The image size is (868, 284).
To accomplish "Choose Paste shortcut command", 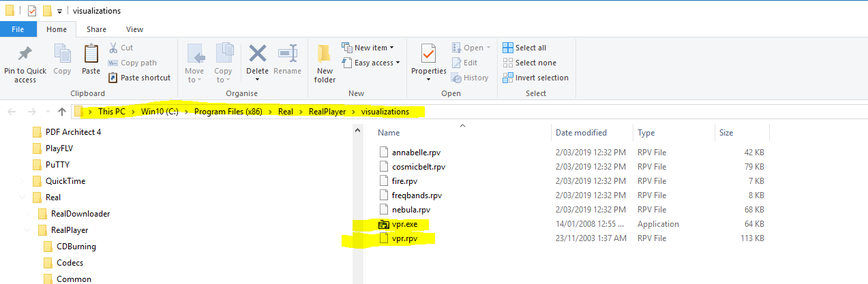I will coord(139,78).
